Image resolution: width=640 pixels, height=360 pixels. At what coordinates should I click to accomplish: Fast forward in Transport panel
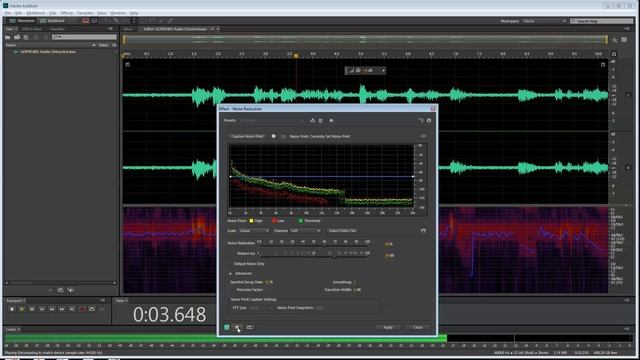coord(62,309)
